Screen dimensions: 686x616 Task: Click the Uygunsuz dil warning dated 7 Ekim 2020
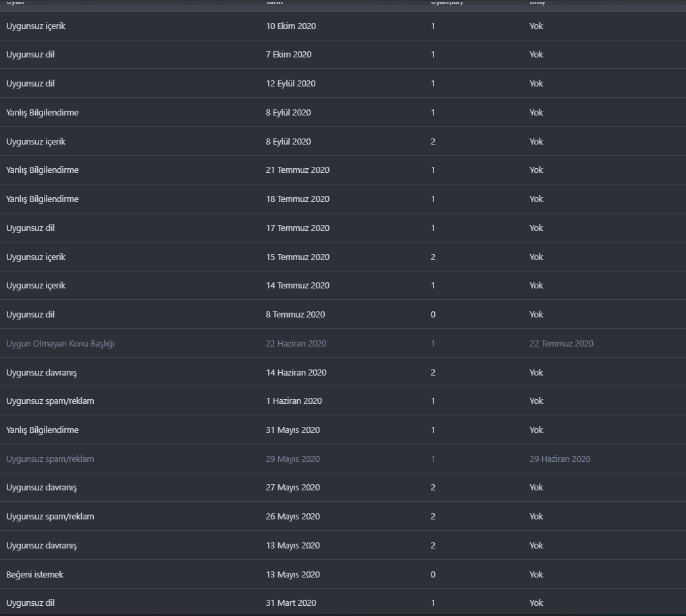point(30,55)
